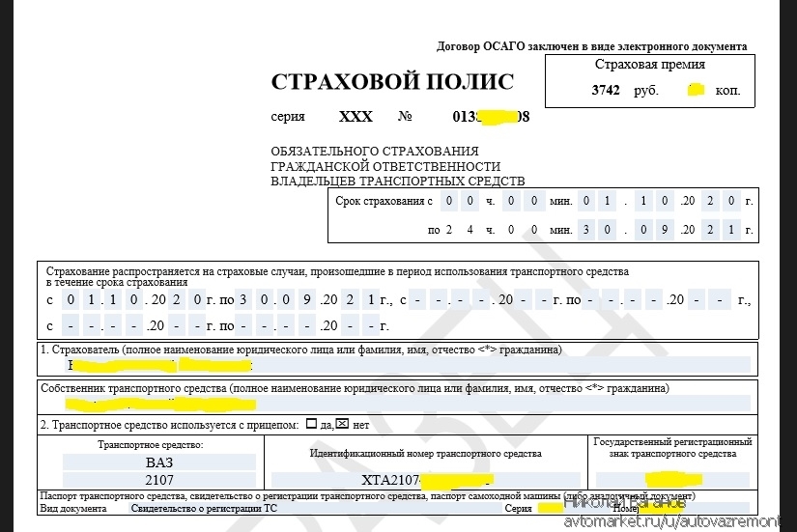
Task: Click the partially hidden policy number
Action: (491, 117)
